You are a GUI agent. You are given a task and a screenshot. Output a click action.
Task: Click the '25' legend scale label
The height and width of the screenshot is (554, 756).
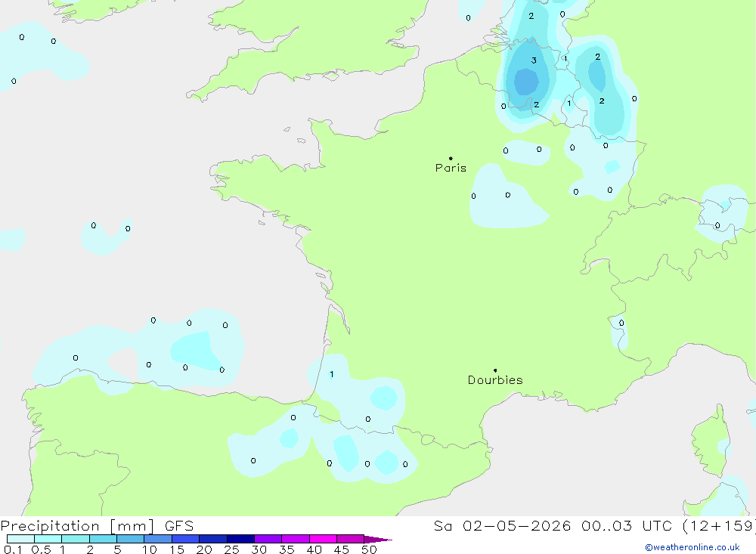point(231,549)
